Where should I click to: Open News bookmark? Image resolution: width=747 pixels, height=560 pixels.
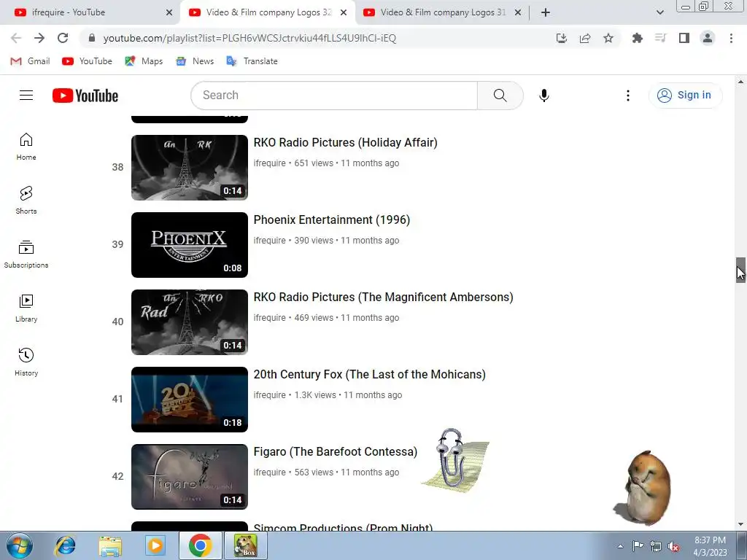(x=195, y=61)
